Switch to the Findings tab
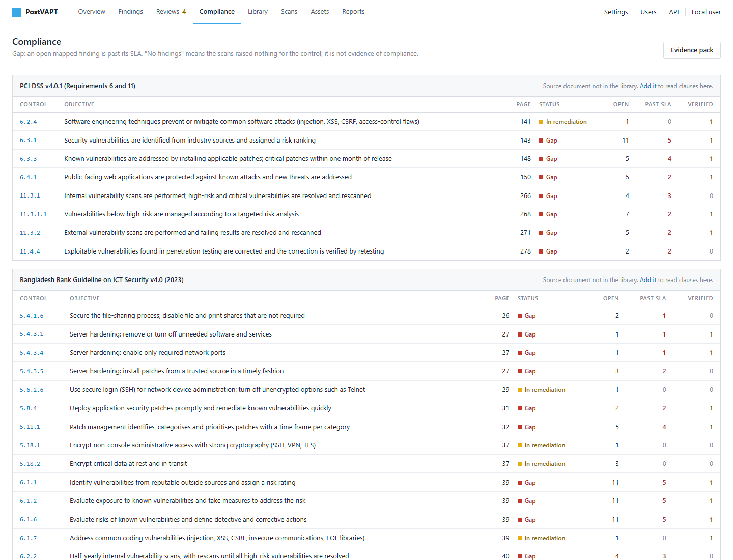 pos(131,12)
